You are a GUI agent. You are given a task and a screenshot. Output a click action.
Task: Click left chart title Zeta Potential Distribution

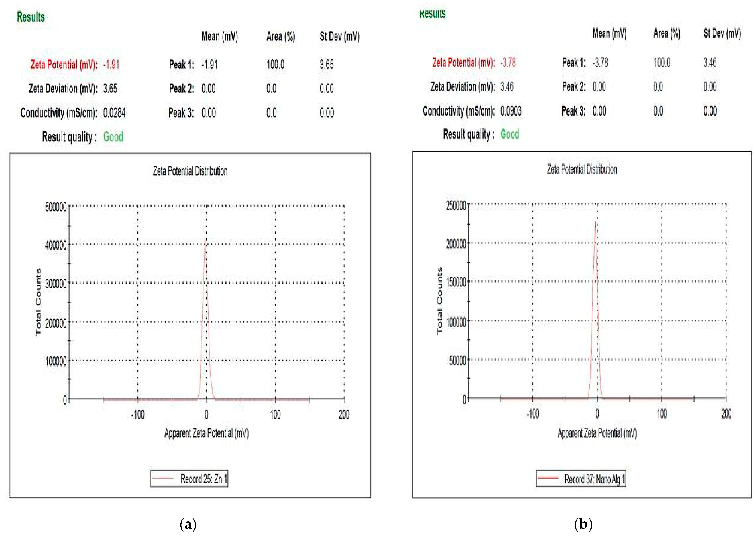pyautogui.click(x=190, y=171)
